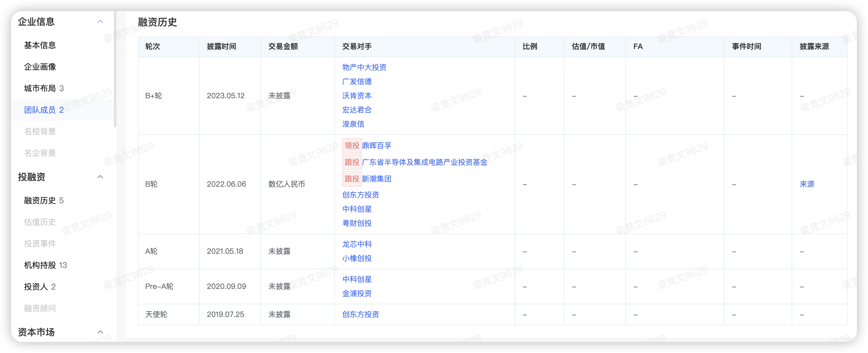Image resolution: width=868 pixels, height=353 pixels.
Task: Click the sidebar vertical scrollbar
Action: (115, 69)
